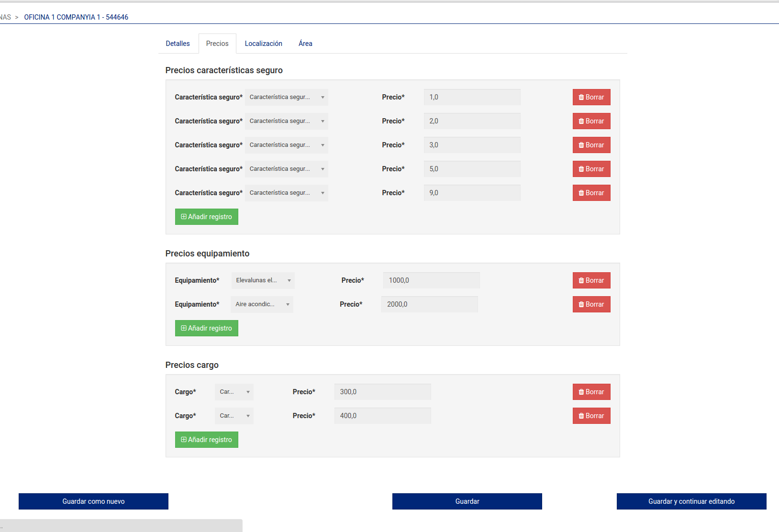Delete the insurance row priced 1,0
Image resolution: width=779 pixels, height=532 pixels.
(591, 97)
